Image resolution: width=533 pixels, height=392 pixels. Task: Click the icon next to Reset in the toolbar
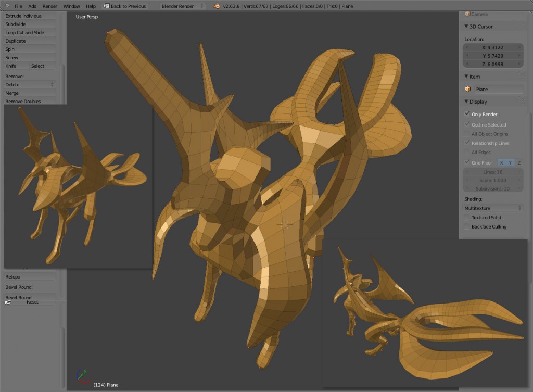pyautogui.click(x=7, y=301)
